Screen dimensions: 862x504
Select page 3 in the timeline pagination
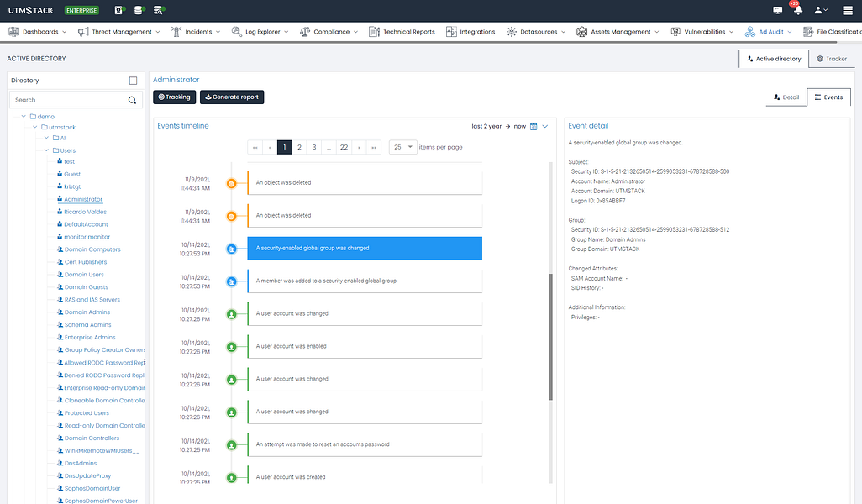[313, 146]
